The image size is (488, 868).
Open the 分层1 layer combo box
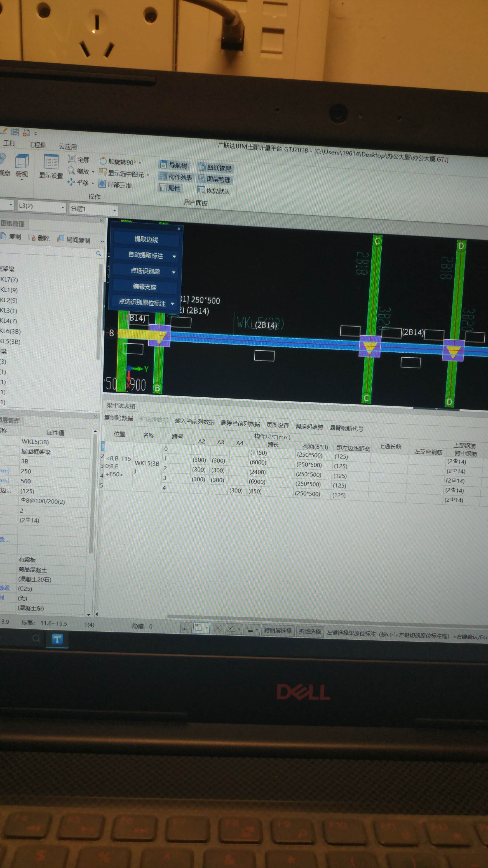pyautogui.click(x=93, y=210)
